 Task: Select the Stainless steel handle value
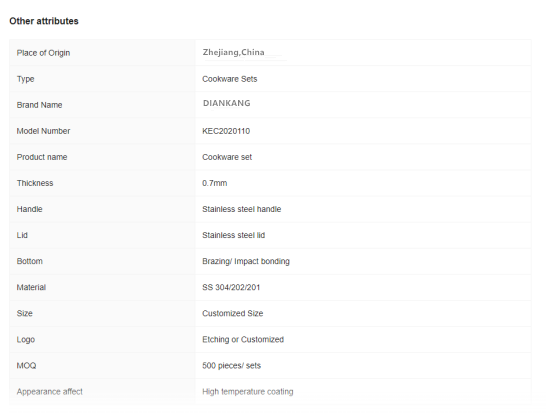242,209
